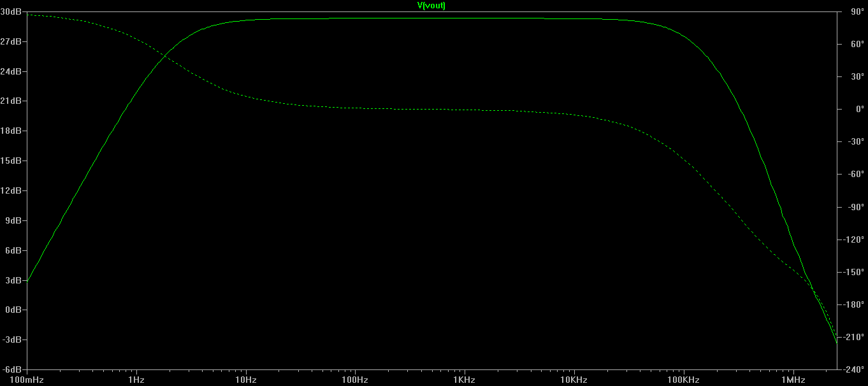
Task: Pick the 100mHz frequency axis label
Action: [x=26, y=380]
